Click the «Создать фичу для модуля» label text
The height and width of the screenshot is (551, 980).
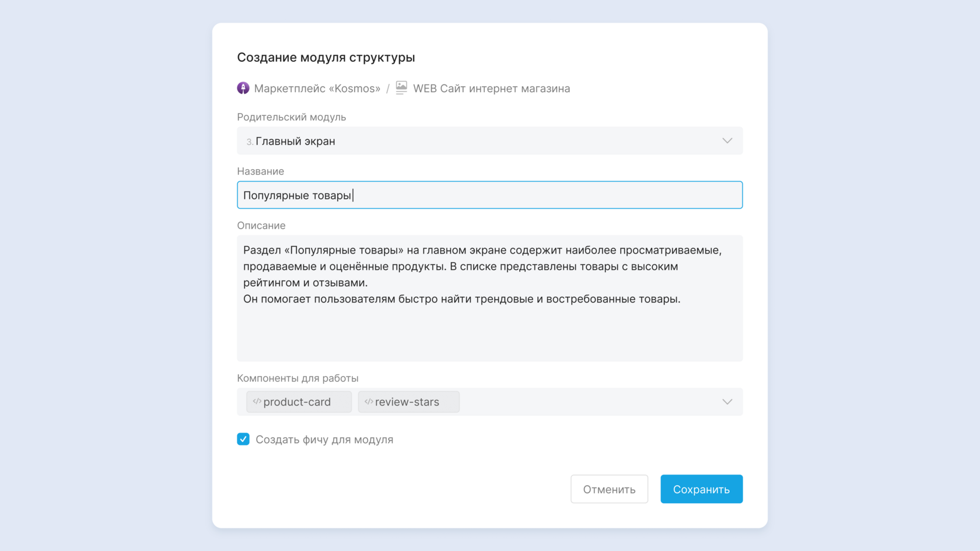click(324, 440)
